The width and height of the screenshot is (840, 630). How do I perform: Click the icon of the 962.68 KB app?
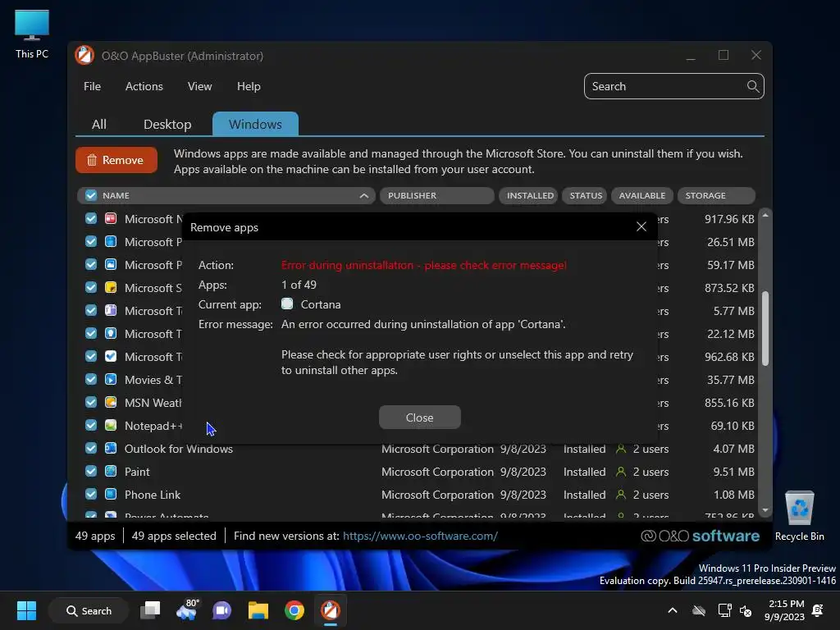click(x=111, y=356)
